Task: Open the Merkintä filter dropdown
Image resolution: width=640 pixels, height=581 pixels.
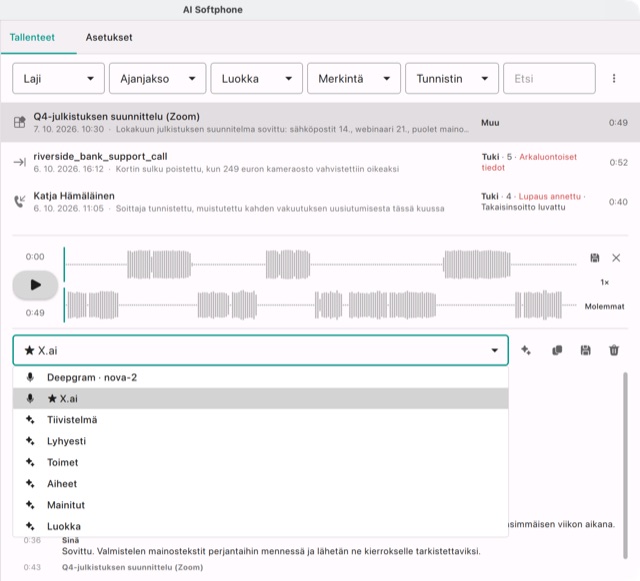Action: tap(354, 78)
